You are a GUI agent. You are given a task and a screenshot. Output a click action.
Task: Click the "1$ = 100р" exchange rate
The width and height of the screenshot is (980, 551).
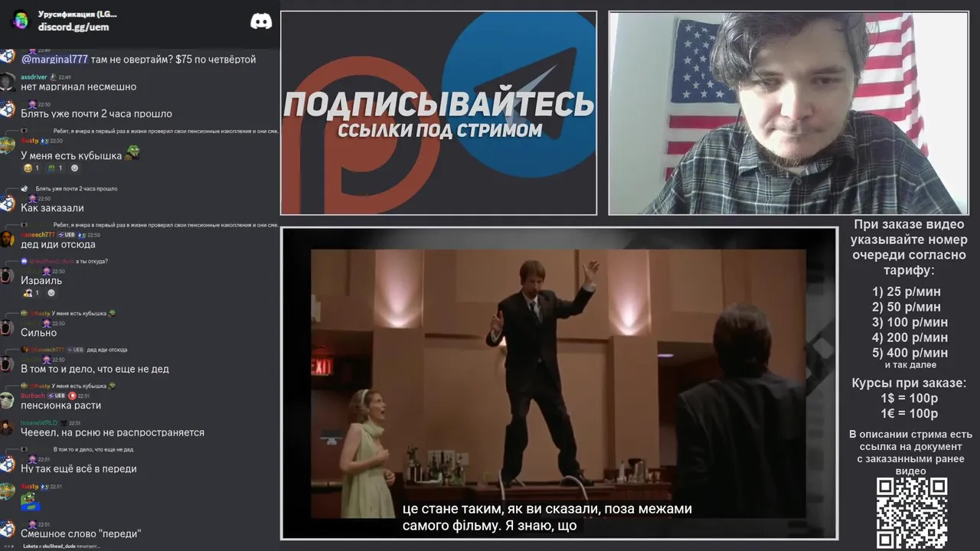[x=909, y=398]
